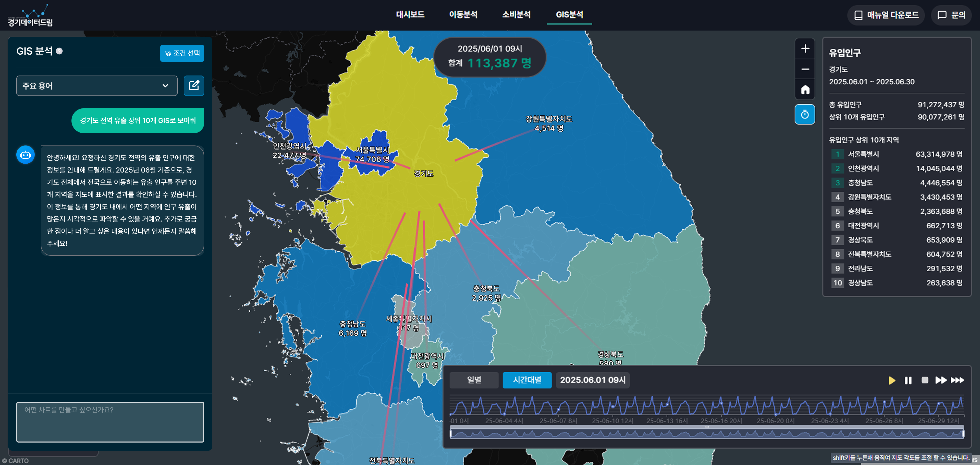The image size is (980, 465).
Task: Select 전북특별자치도 row in top 10 list
Action: tap(897, 254)
